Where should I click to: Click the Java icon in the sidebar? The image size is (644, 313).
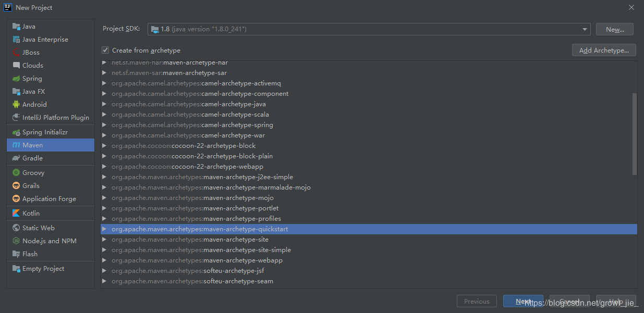point(16,27)
